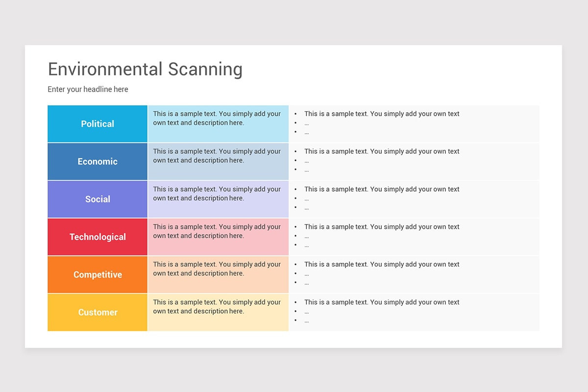The image size is (588, 392).
Task: Select the orange Competitive label cell
Action: click(x=98, y=275)
